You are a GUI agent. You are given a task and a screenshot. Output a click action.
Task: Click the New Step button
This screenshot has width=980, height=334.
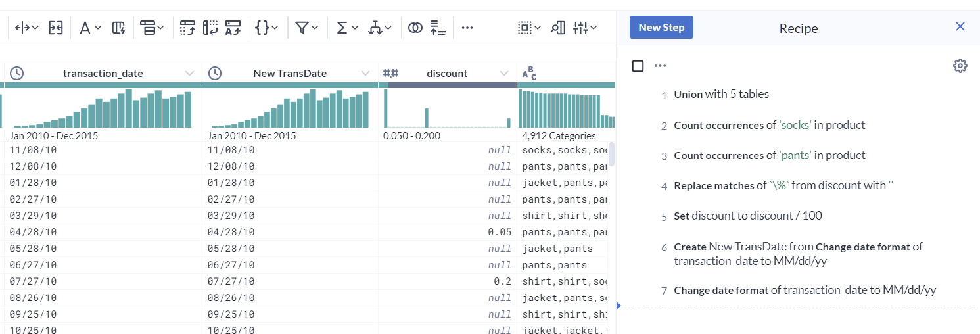(x=661, y=28)
